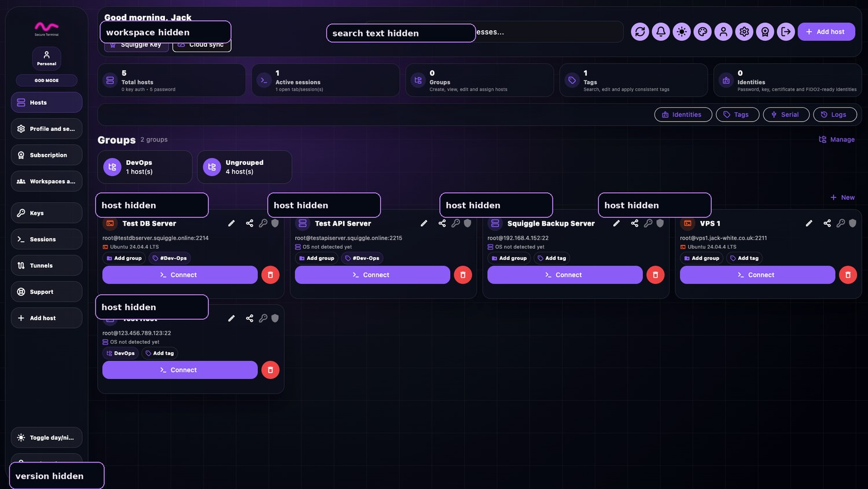Open the notifications bell
Image resolution: width=868 pixels, height=489 pixels.
click(x=661, y=32)
